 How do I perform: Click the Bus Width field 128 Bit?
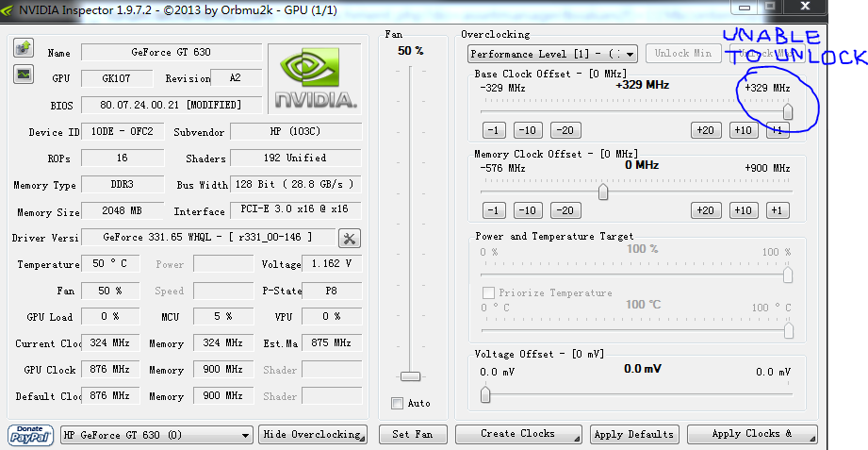coord(296,184)
